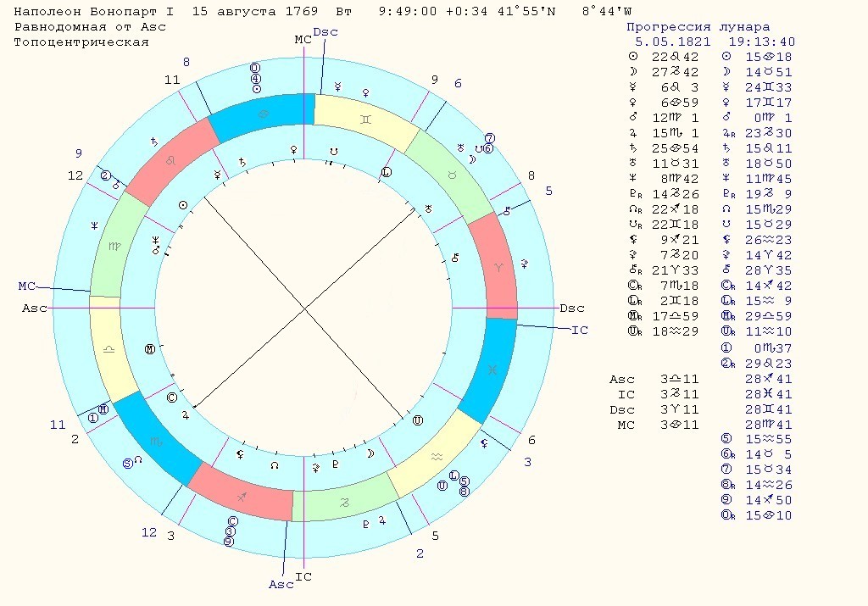Select the natal Jupiter glyph in the inner ring
868x606 pixels.
point(186,414)
